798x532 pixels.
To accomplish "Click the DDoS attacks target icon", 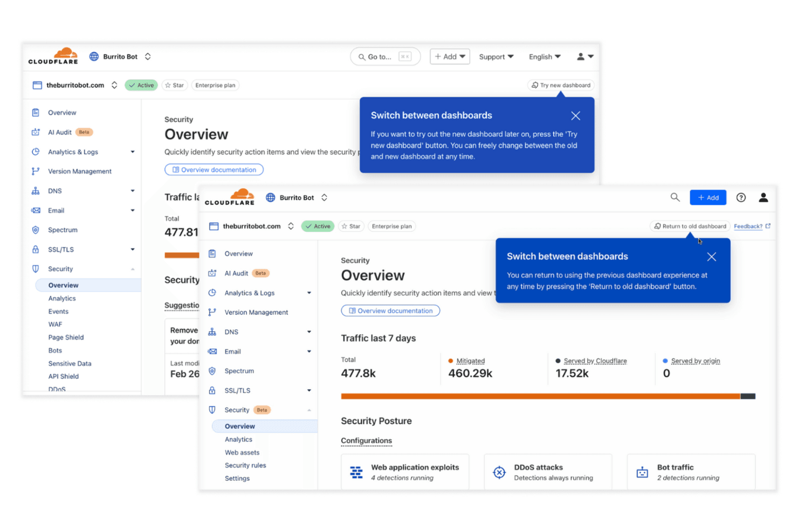I will (x=499, y=473).
